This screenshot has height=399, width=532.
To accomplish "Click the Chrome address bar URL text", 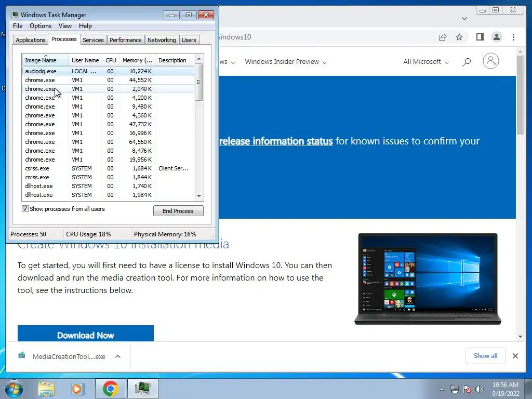I will point(235,37).
